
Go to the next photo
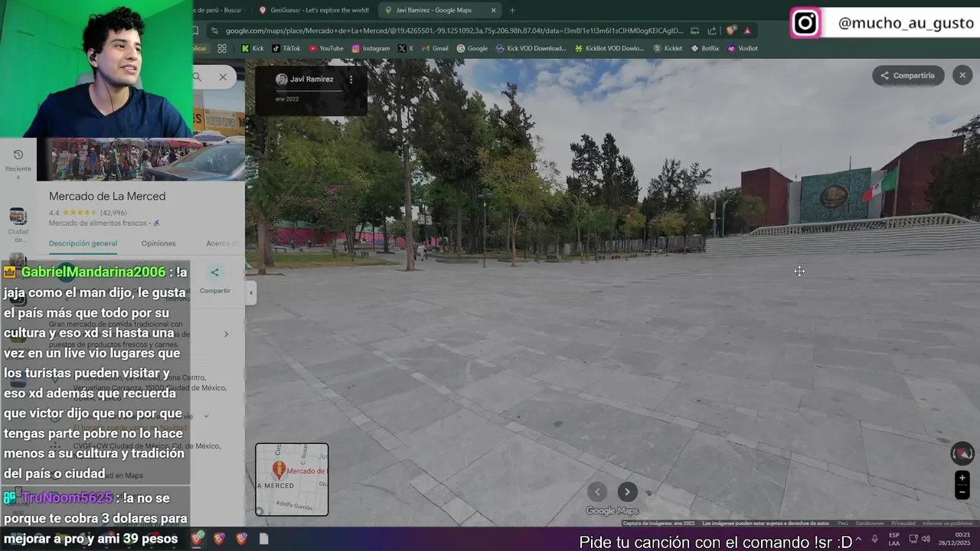(x=627, y=492)
